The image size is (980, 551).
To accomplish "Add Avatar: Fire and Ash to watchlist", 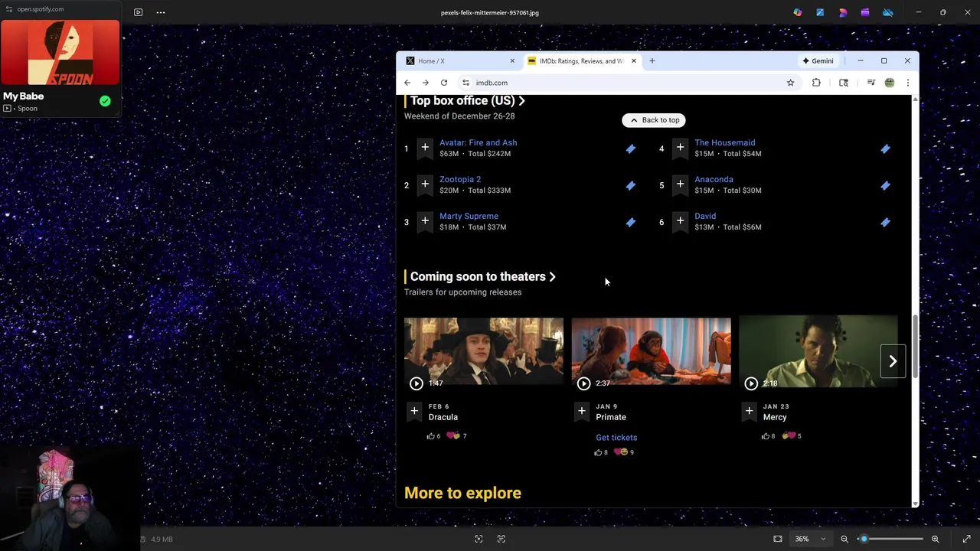I will click(425, 148).
